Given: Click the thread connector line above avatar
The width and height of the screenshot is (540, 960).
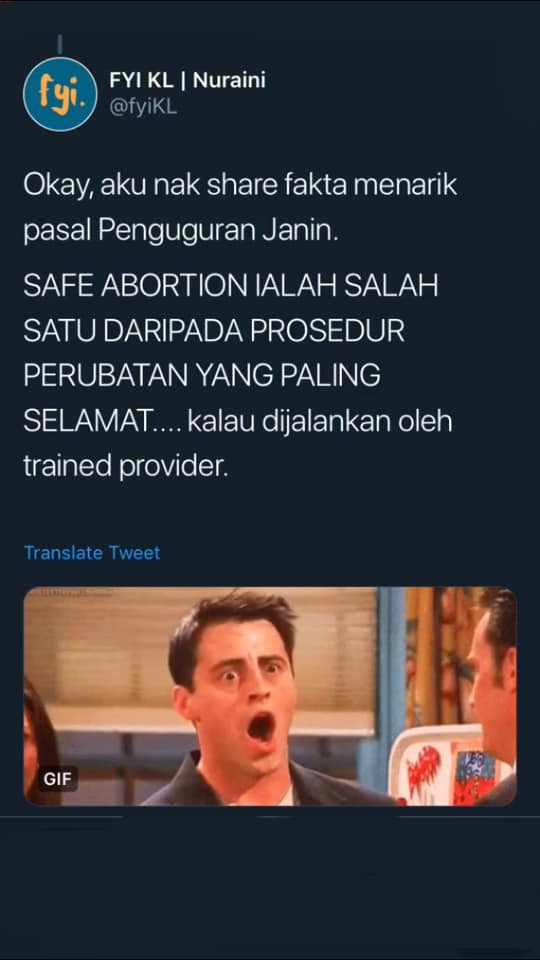Looking at the screenshot, I should [59, 44].
